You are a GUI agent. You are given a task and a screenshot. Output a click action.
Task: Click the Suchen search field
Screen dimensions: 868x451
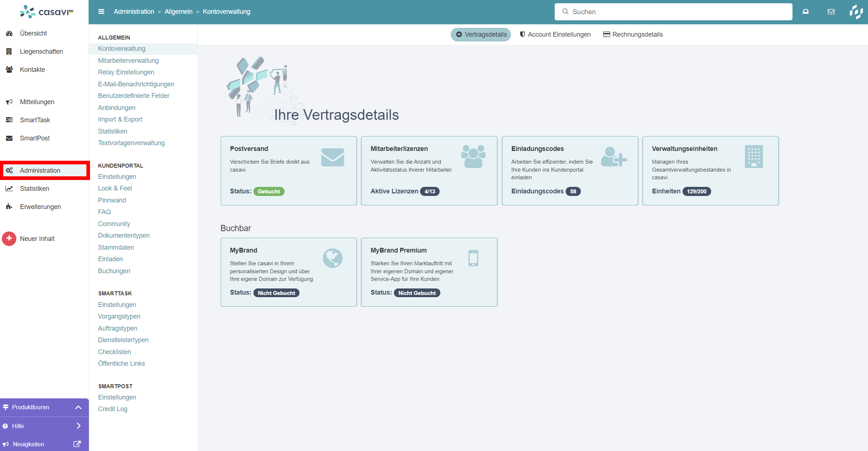[673, 12]
